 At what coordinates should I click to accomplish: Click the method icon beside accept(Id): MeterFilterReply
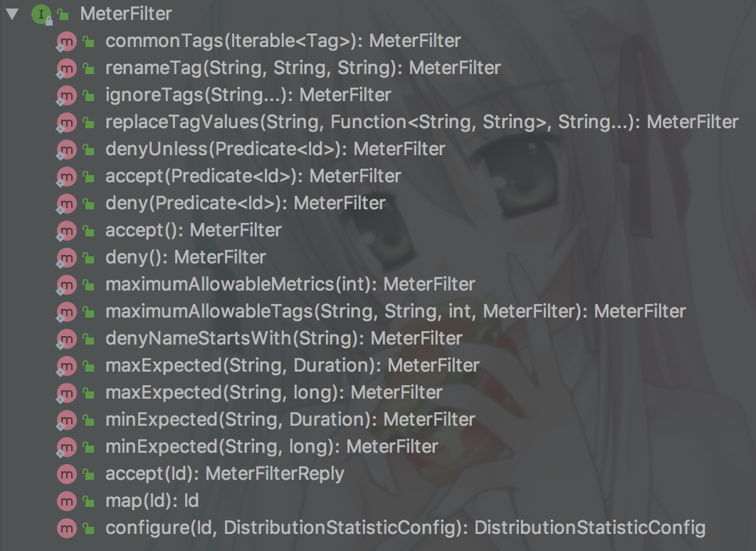tap(66, 474)
